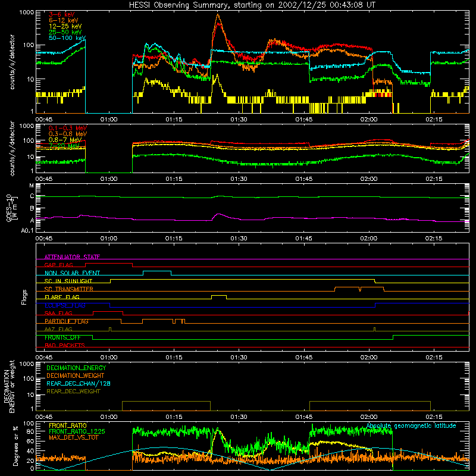Select the 0.1-0.3 MeV legend label
Viewport: 476px width, 476px height.
(68, 128)
